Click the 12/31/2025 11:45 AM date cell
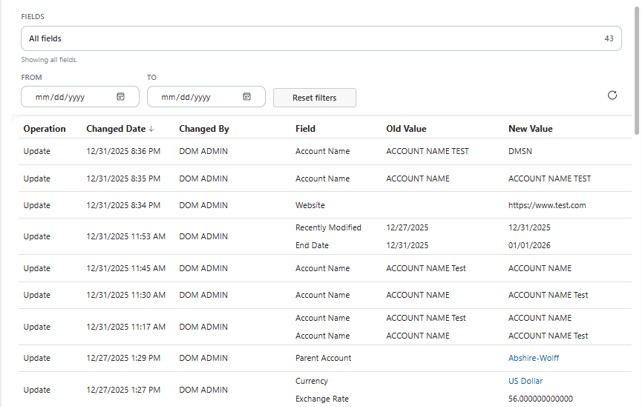The height and width of the screenshot is (407, 642). click(126, 268)
